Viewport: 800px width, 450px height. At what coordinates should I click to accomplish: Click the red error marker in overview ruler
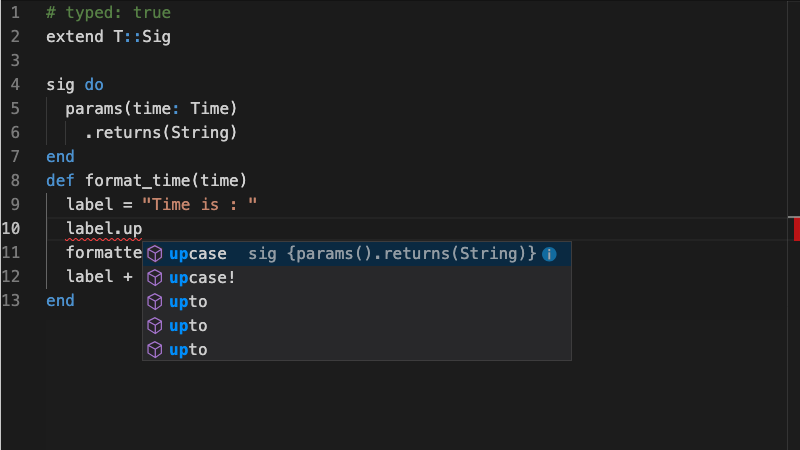[796, 229]
